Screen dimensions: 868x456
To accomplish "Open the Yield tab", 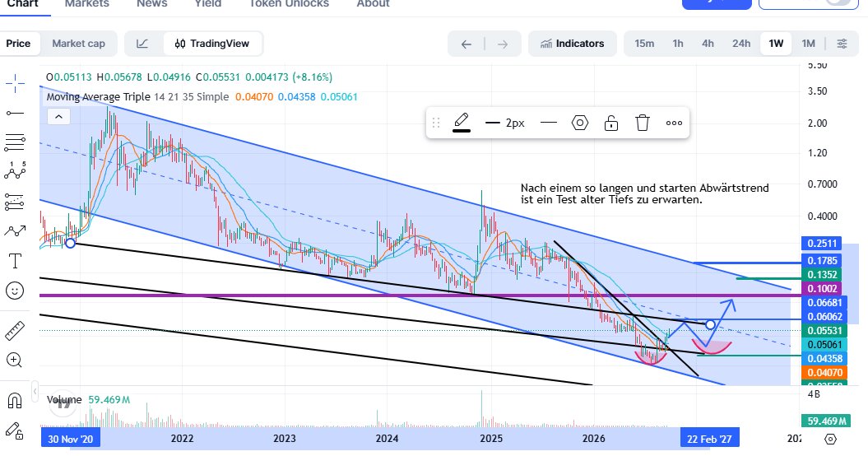I will click(x=207, y=4).
